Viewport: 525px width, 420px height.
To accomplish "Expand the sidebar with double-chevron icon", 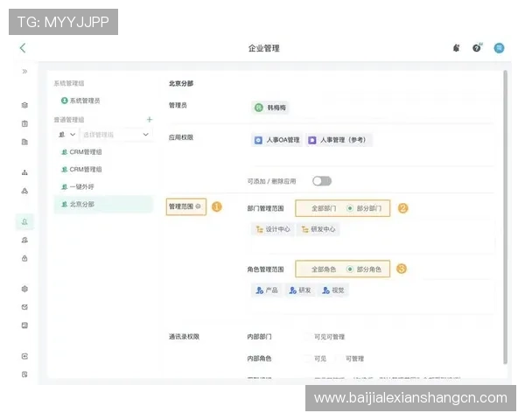I will click(24, 71).
